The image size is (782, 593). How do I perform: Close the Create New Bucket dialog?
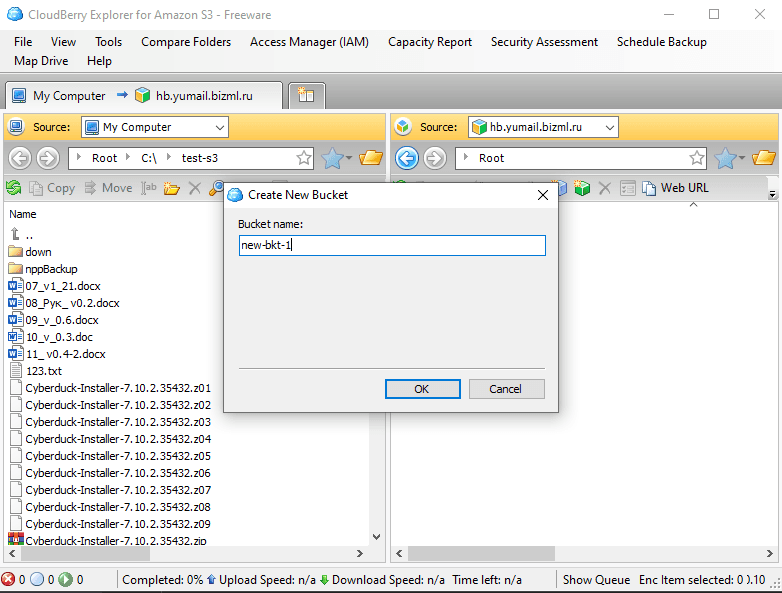pyautogui.click(x=543, y=195)
